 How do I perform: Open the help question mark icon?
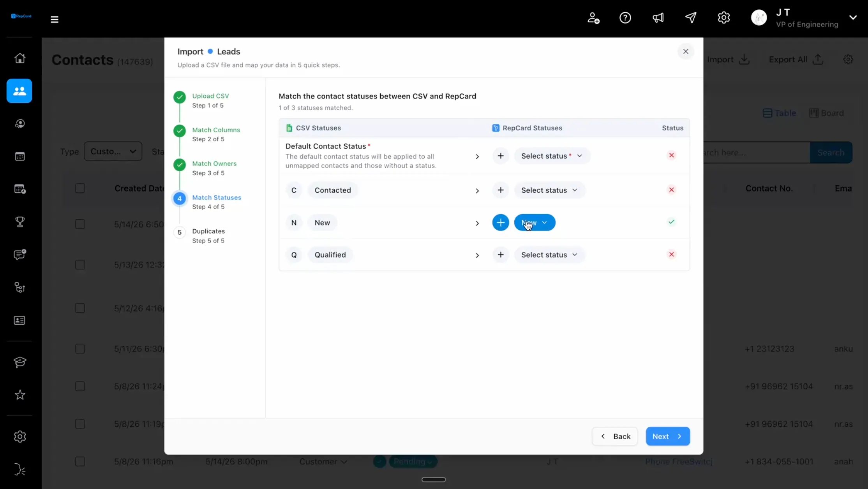(x=625, y=18)
